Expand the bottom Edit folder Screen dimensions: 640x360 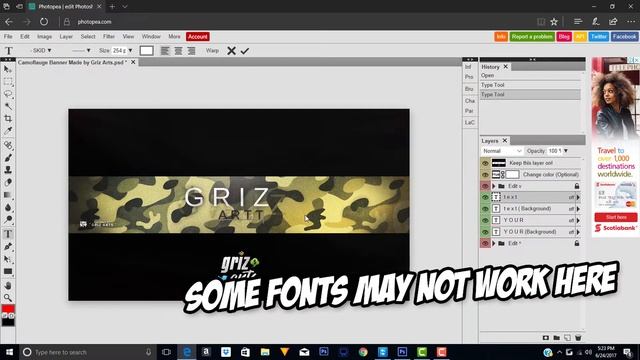point(493,243)
